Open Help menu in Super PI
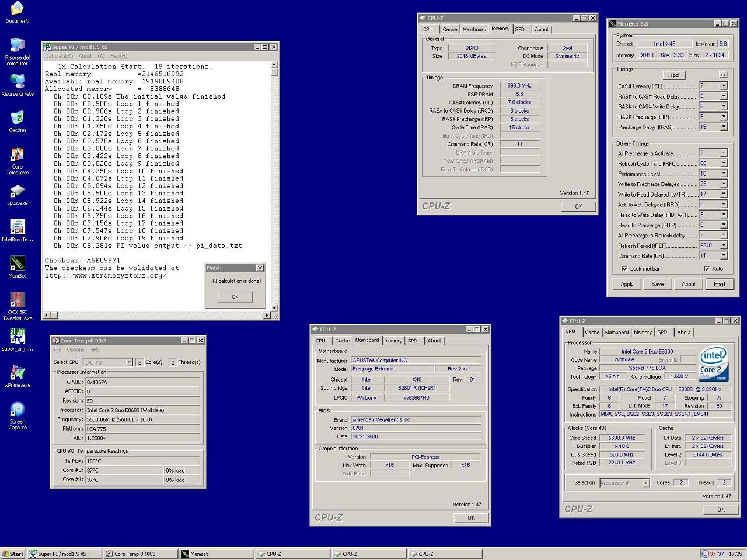747x560 pixels. pyautogui.click(x=118, y=56)
